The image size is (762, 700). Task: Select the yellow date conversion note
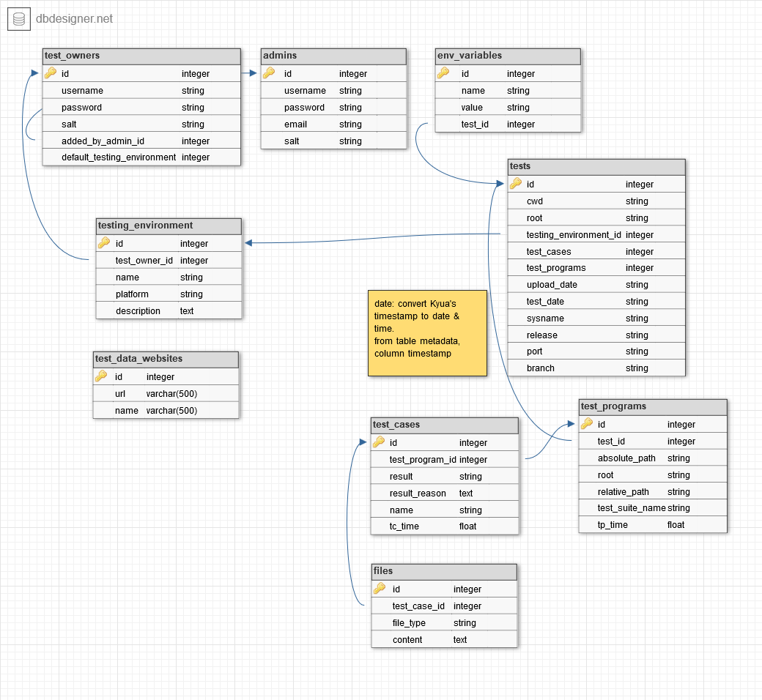tap(427, 333)
